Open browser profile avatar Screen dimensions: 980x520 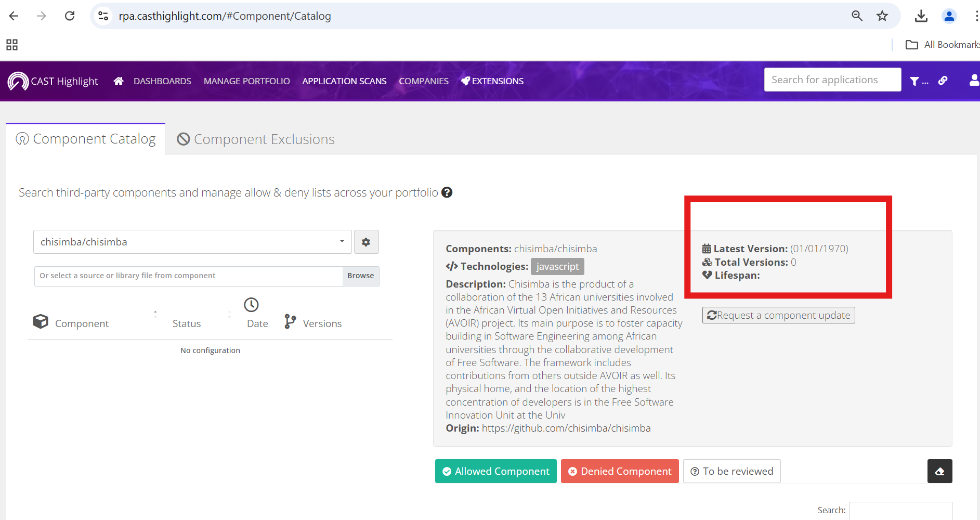pyautogui.click(x=949, y=16)
